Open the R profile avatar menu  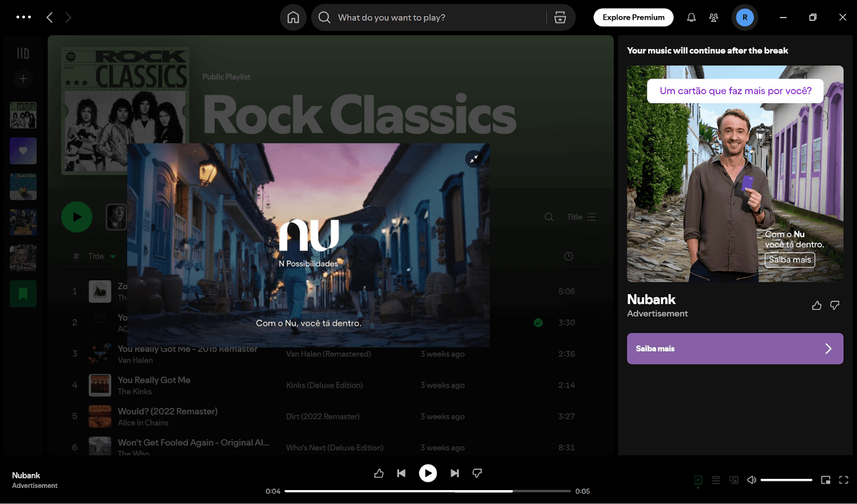pyautogui.click(x=745, y=18)
